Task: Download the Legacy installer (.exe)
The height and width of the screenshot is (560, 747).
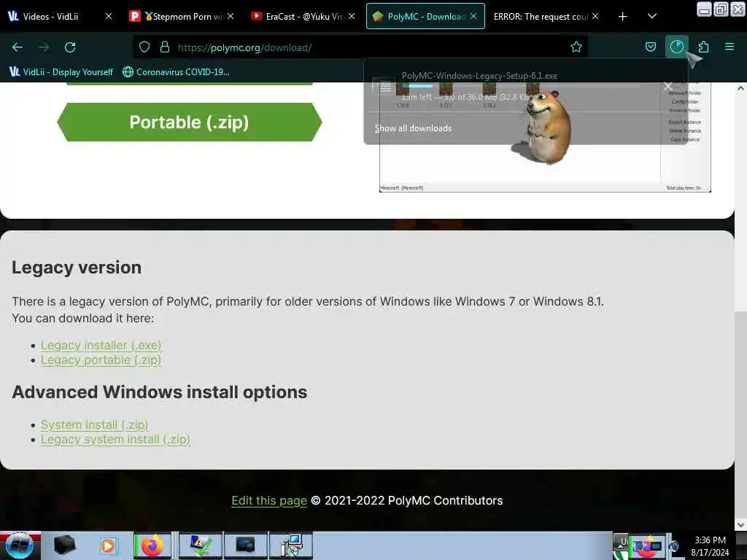Action: [101, 345]
